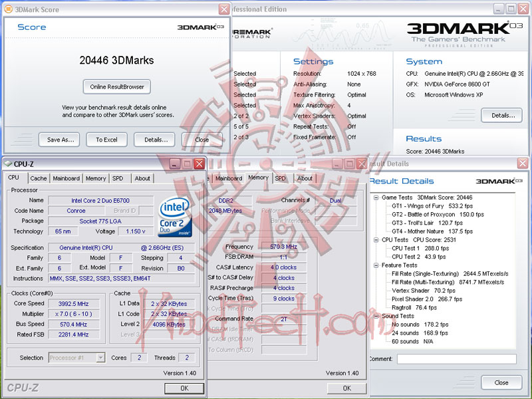Click the Rated FSB value 2281.4 MHz
The image size is (532, 399).
(x=73, y=334)
